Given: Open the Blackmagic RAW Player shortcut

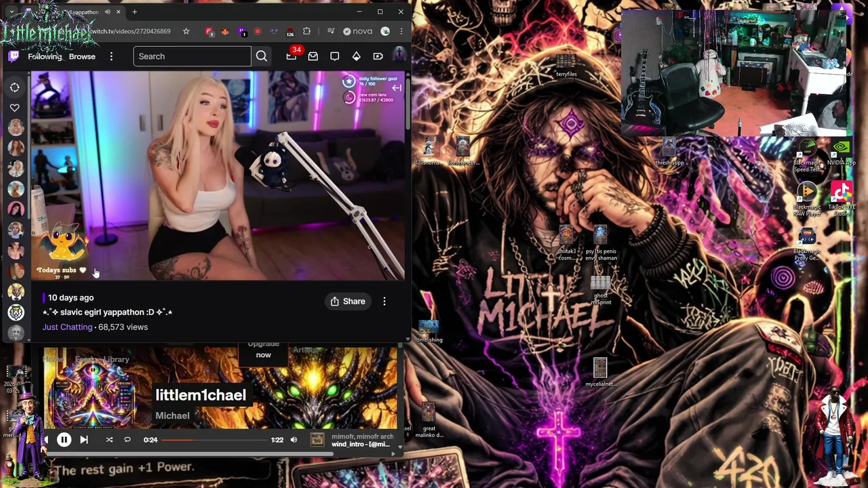Looking at the screenshot, I should pyautogui.click(x=807, y=199).
